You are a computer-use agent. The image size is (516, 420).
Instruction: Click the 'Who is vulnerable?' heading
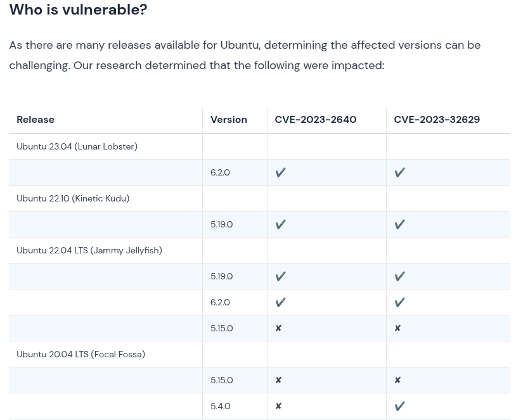coord(78,10)
